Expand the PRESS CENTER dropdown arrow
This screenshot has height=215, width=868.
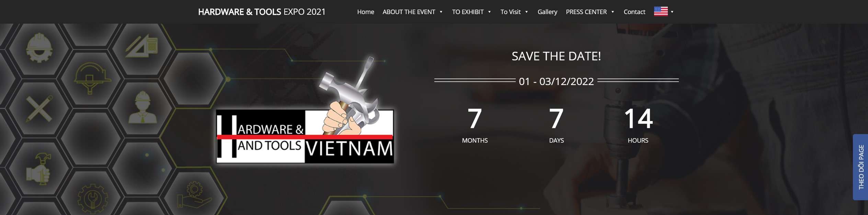click(613, 12)
